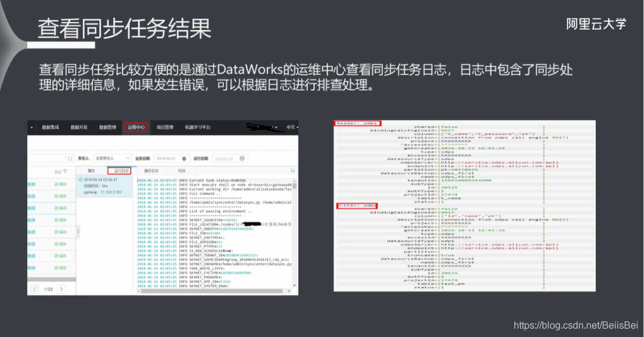The height and width of the screenshot is (337, 644).
Task: Collapse the side panel with the arrow handle
Action: (x=78, y=232)
